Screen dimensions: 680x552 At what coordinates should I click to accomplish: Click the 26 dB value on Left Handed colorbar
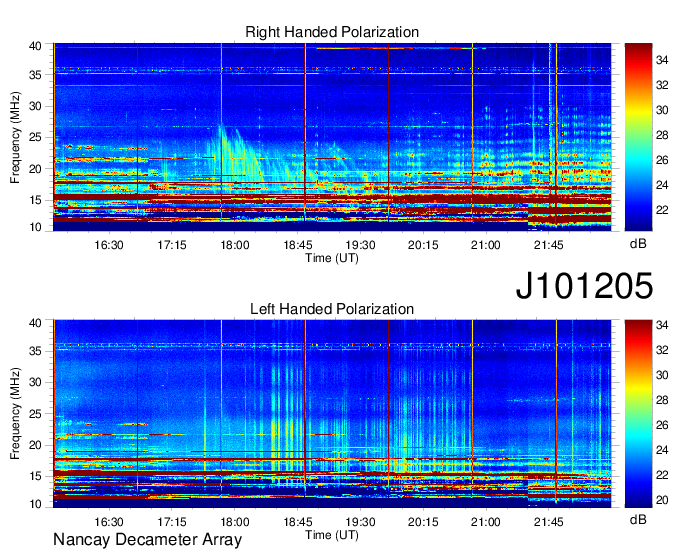tap(662, 425)
